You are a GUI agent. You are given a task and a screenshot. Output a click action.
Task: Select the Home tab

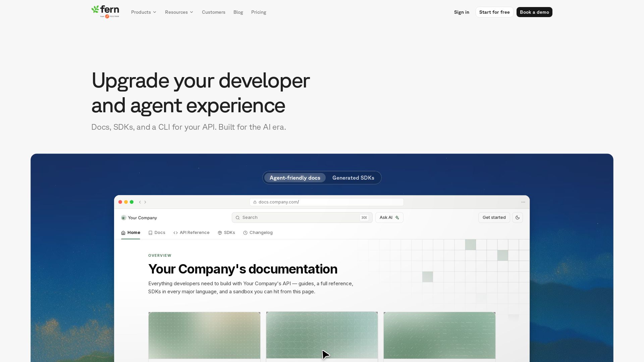(x=130, y=233)
